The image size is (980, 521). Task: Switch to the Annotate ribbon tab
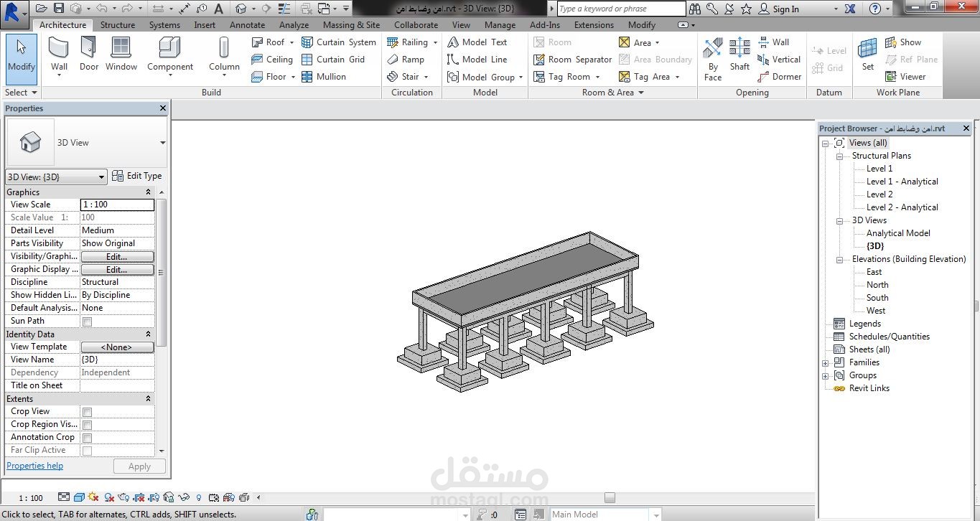tap(247, 25)
